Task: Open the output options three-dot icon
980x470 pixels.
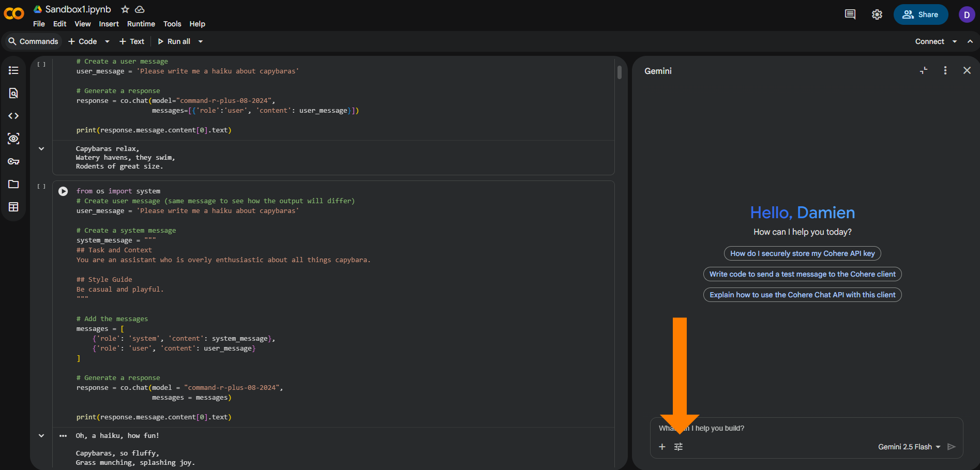Action: [x=63, y=436]
